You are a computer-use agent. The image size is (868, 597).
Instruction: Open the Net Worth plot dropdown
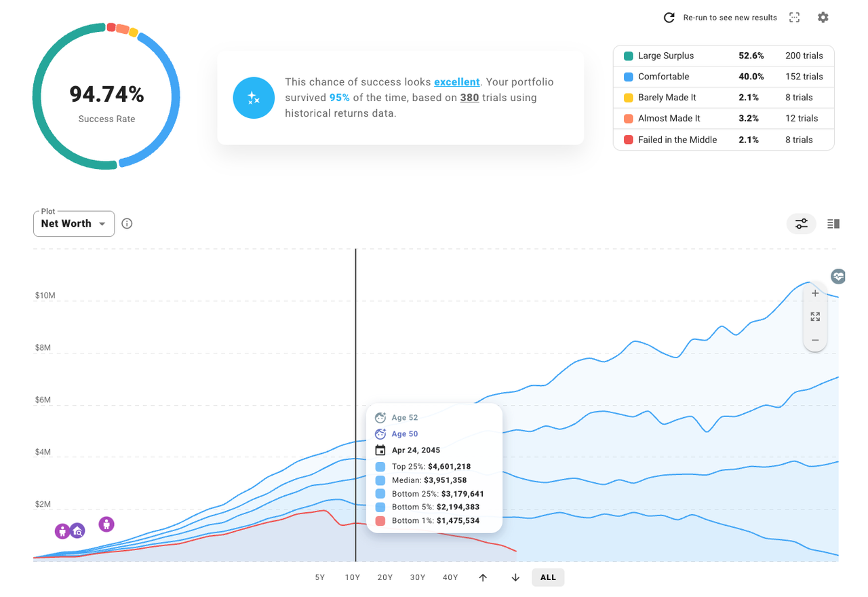[73, 223]
